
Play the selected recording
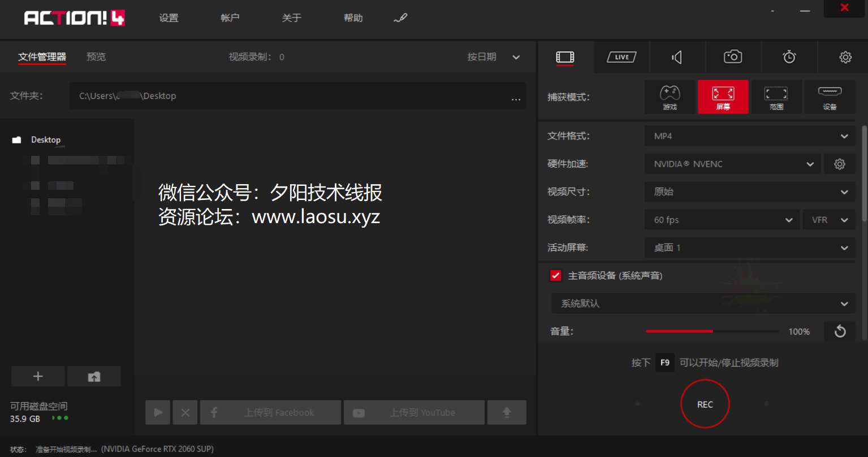coord(158,412)
